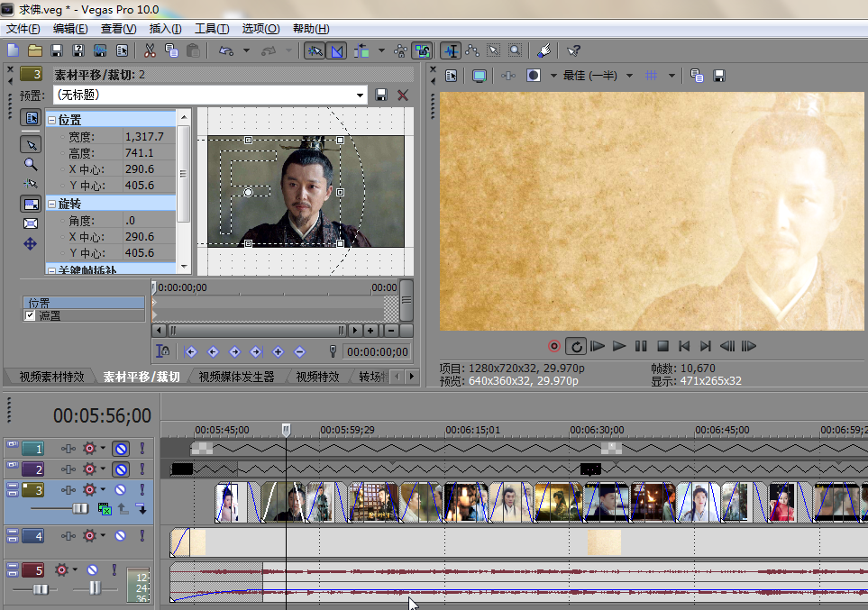Image resolution: width=868 pixels, height=610 pixels.
Task: Toggle loop playback in the preview
Action: pyautogui.click(x=576, y=347)
